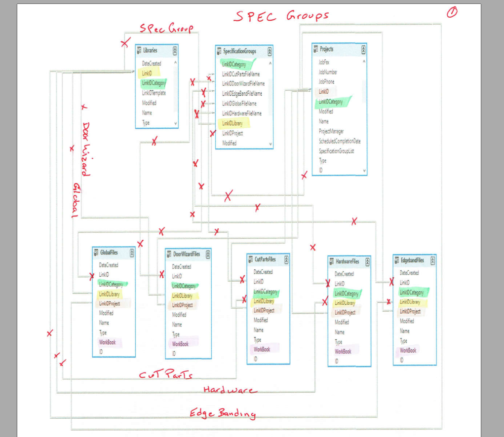Viewport: 504px width, 437px height.
Task: Click scroll down arrow in Libraries table
Action: point(176,123)
